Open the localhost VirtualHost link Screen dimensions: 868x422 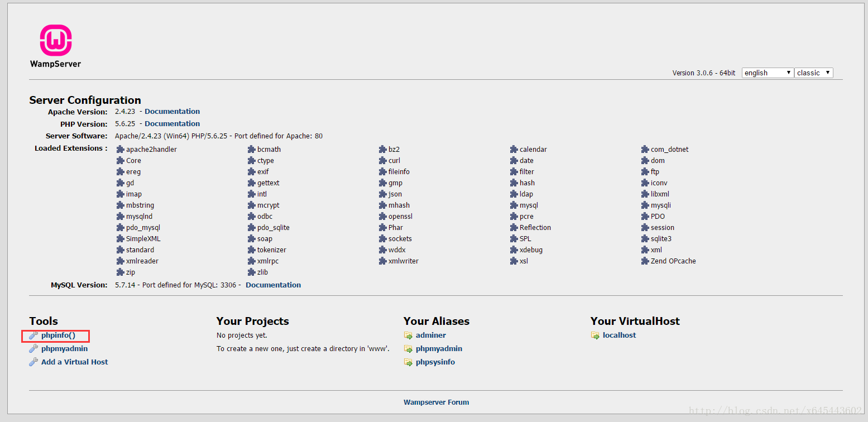[x=619, y=335]
